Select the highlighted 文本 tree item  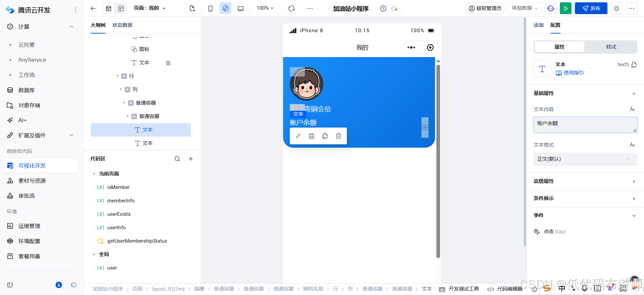pos(141,130)
